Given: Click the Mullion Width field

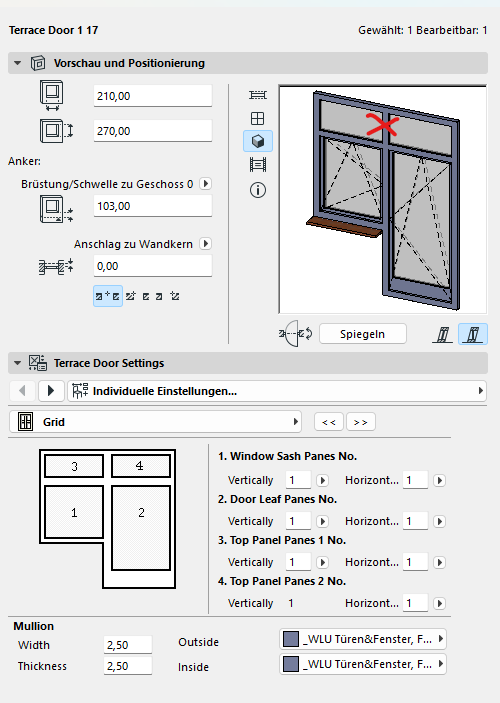Looking at the screenshot, I should (128, 645).
